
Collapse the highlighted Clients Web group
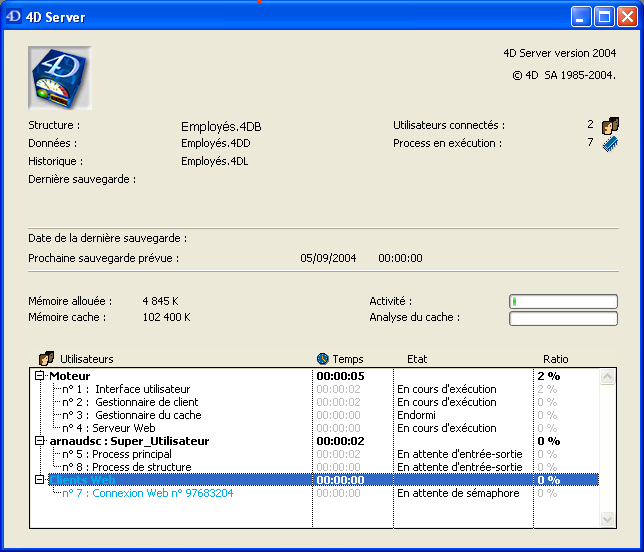coord(40,480)
